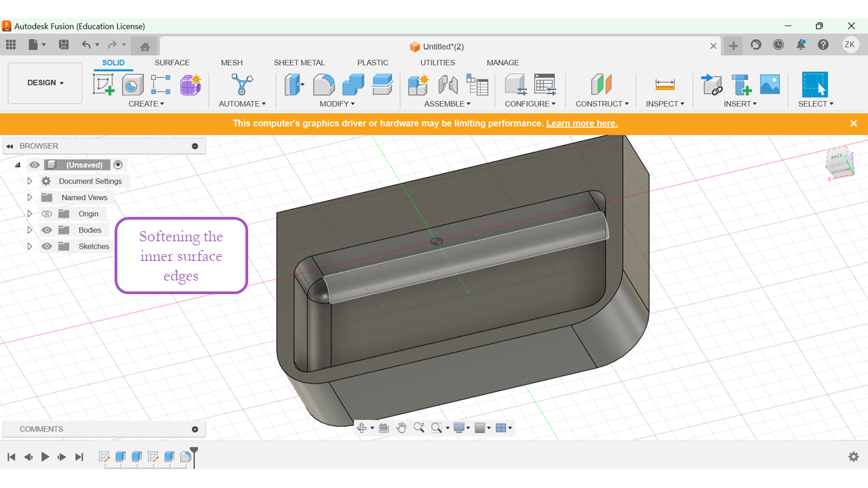The width and height of the screenshot is (868, 488).
Task: Expand the Bodies folder
Action: (29, 230)
